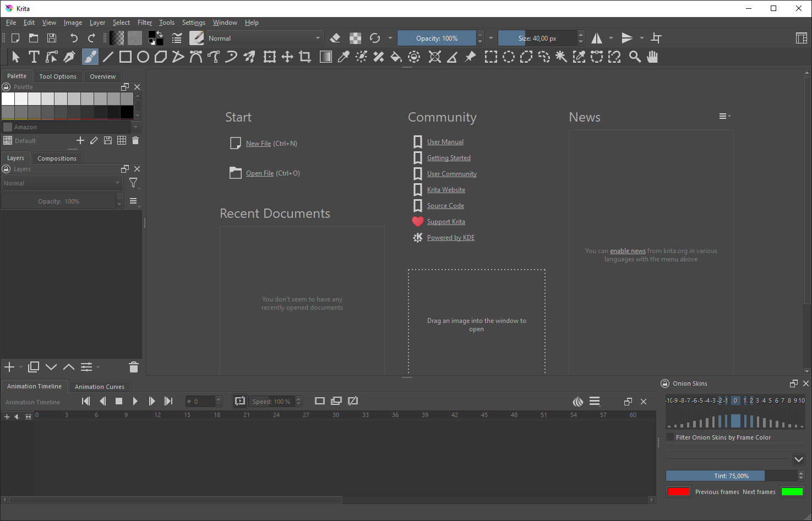Click the Support Krita link
Image resolution: width=812 pixels, height=521 pixels.
tap(446, 222)
